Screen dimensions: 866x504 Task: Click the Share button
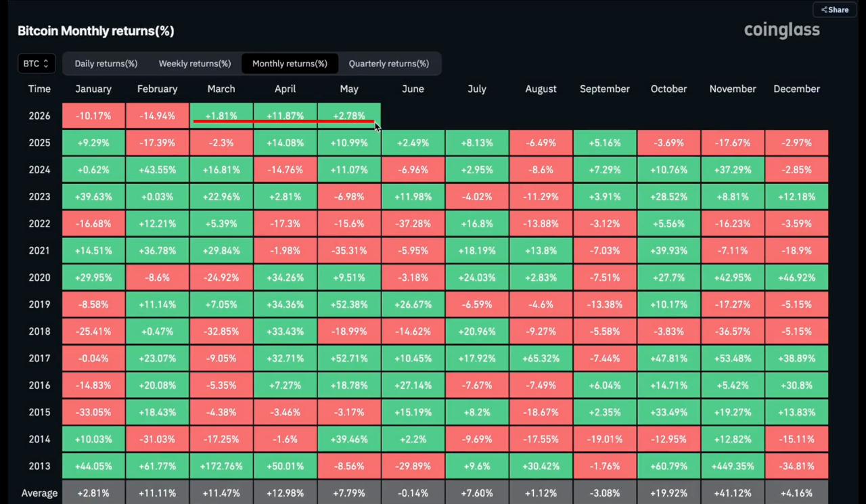(835, 9)
